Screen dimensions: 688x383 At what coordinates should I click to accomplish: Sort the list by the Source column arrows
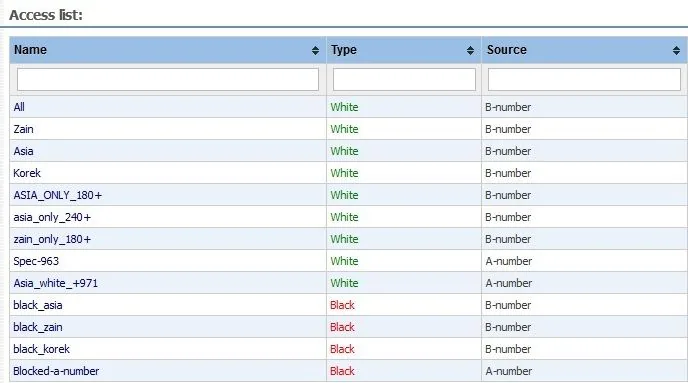(676, 50)
